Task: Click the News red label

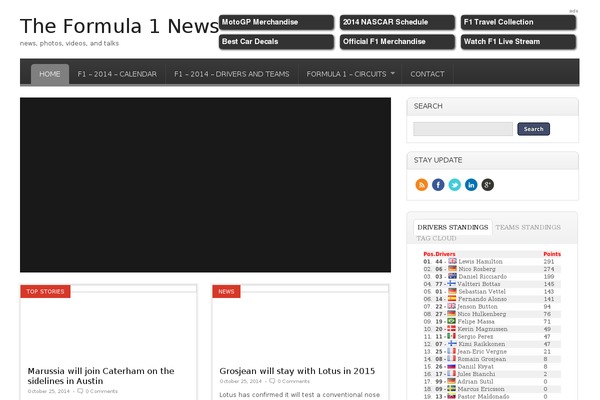Action: click(x=226, y=291)
